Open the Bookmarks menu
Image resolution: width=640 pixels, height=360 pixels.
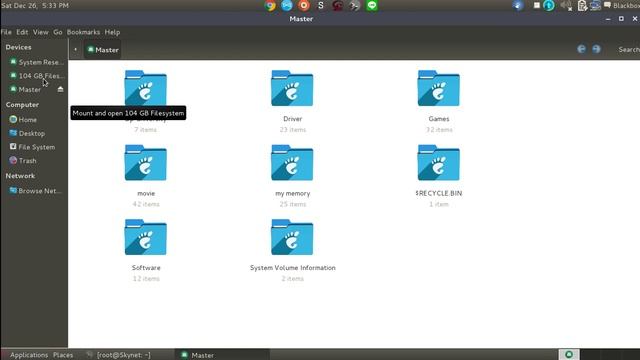(83, 32)
